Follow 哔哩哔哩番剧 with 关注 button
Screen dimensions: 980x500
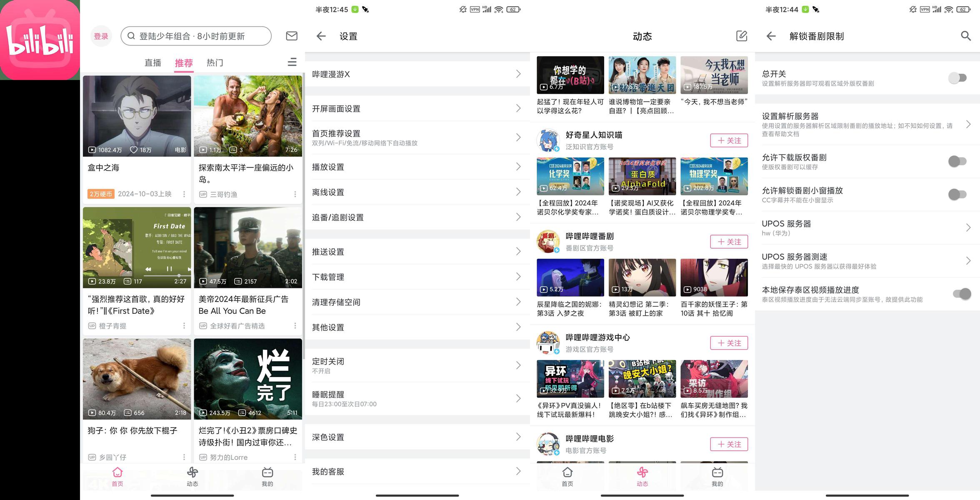point(729,242)
